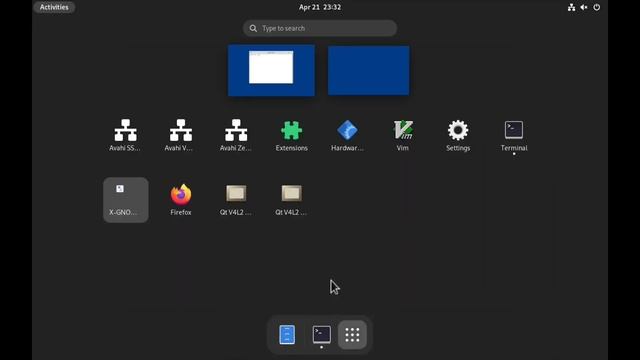Open the Avahi SSH Server Browser app

125,136
